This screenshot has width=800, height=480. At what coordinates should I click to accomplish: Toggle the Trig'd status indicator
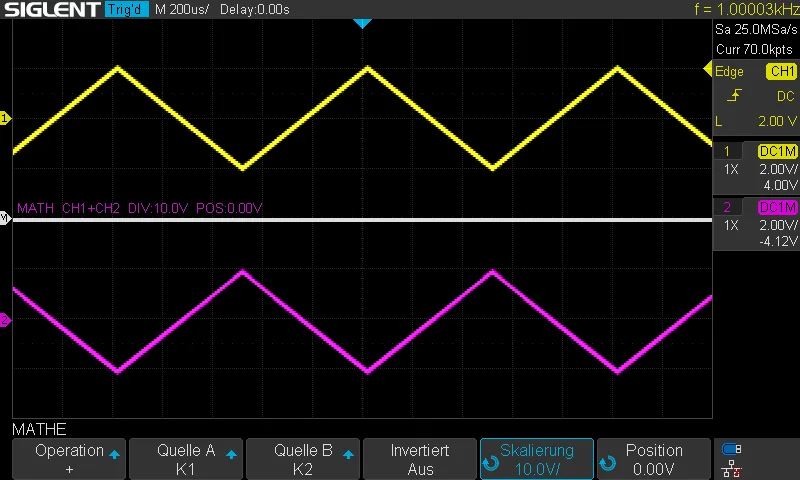tap(126, 9)
